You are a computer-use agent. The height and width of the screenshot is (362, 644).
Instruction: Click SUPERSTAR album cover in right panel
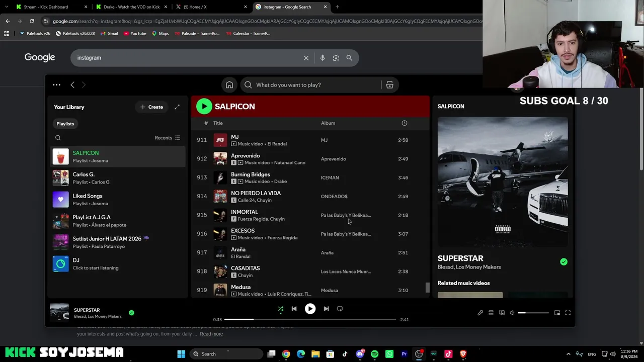click(x=503, y=182)
